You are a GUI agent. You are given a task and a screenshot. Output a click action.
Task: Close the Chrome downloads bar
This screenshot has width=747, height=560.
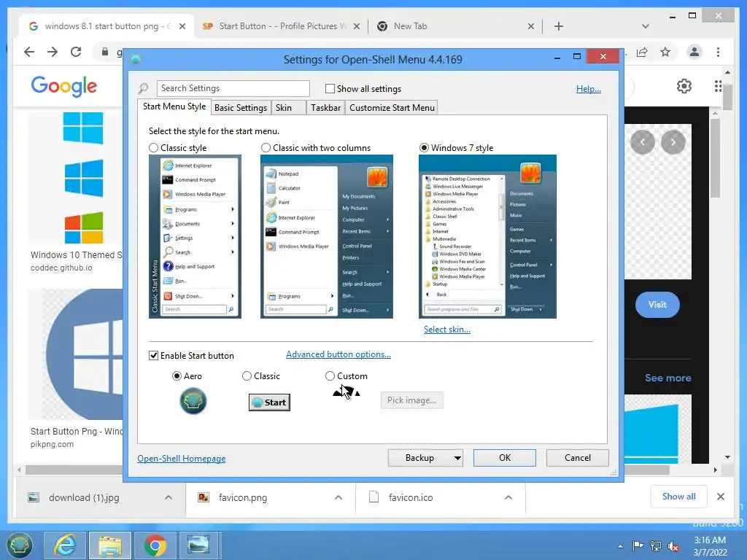click(x=720, y=497)
